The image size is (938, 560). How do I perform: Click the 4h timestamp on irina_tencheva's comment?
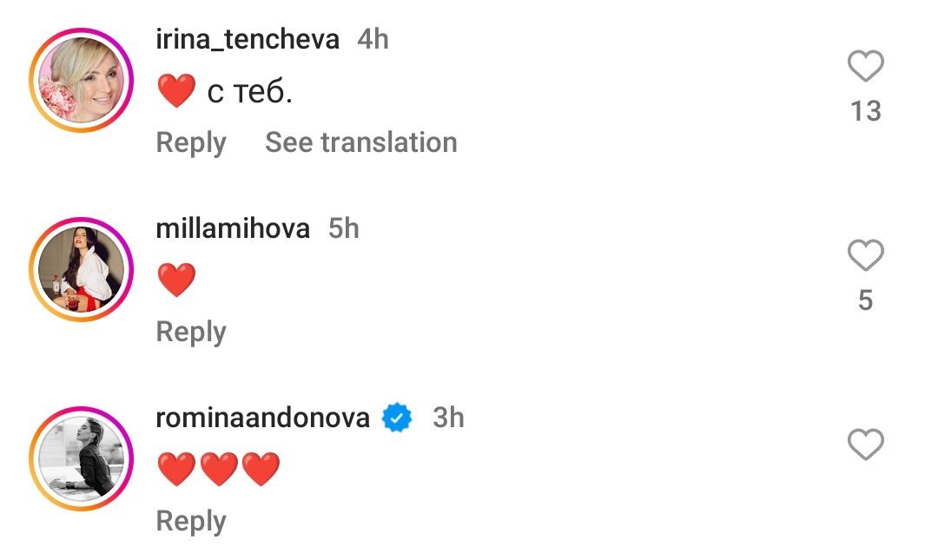click(373, 39)
